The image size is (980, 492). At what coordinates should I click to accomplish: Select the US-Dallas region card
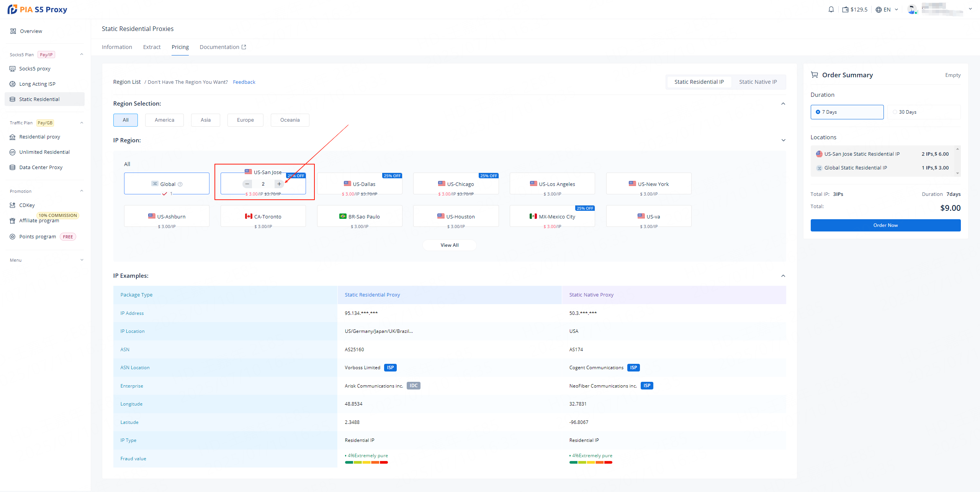click(359, 184)
